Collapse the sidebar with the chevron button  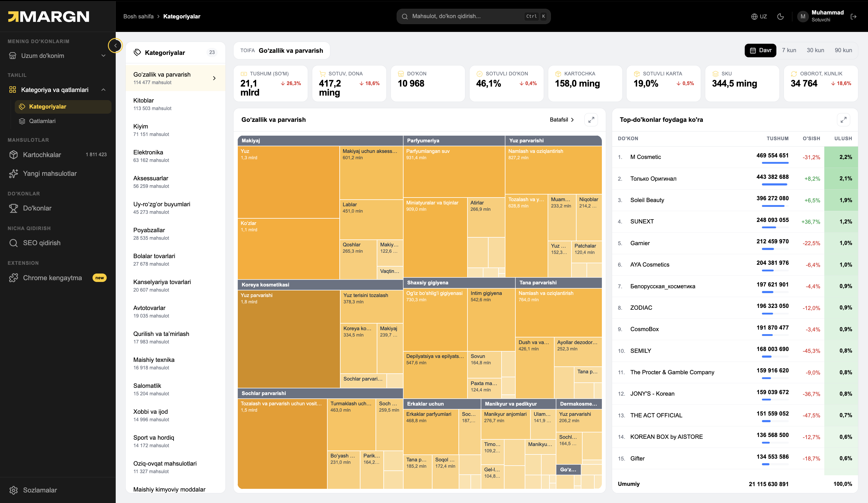click(115, 46)
